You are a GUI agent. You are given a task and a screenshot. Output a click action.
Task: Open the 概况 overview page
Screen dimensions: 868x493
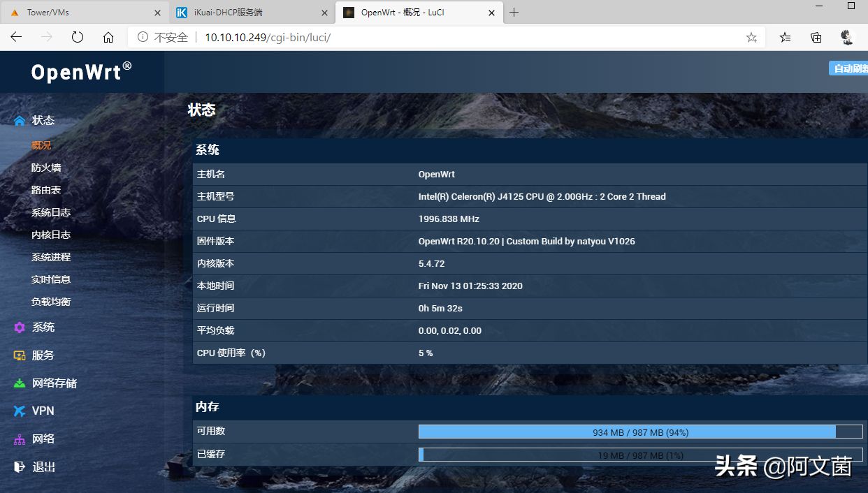pyautogui.click(x=41, y=145)
